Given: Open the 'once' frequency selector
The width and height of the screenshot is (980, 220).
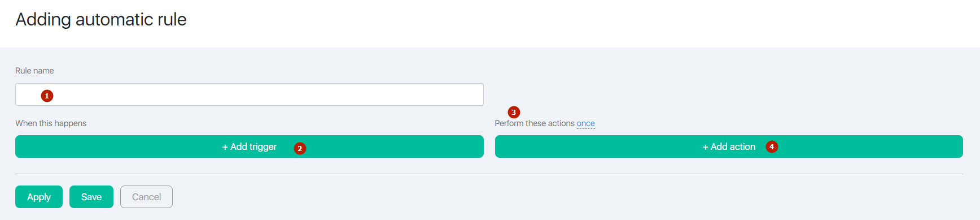Looking at the screenshot, I should click(585, 123).
